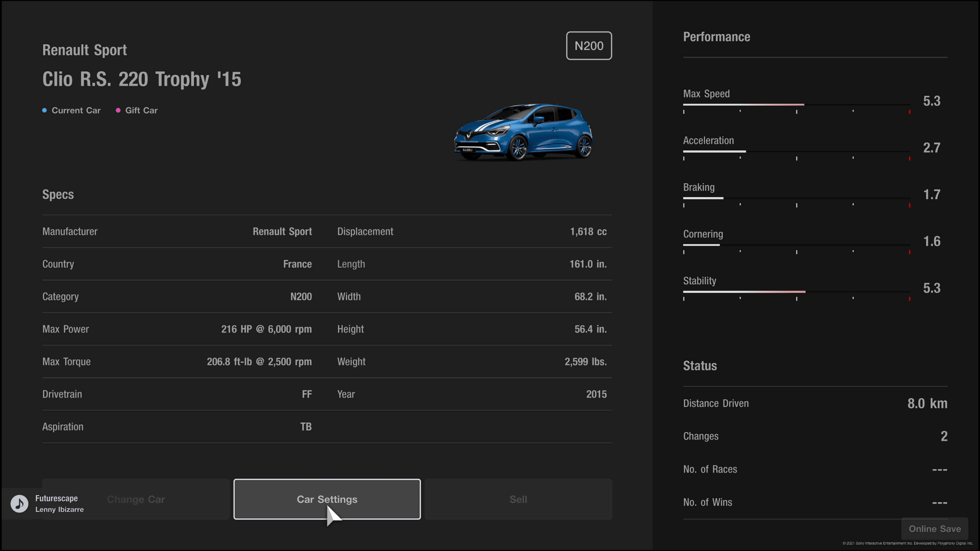Viewport: 980px width, 551px height.
Task: Click the Specs section heading
Action: click(58, 195)
